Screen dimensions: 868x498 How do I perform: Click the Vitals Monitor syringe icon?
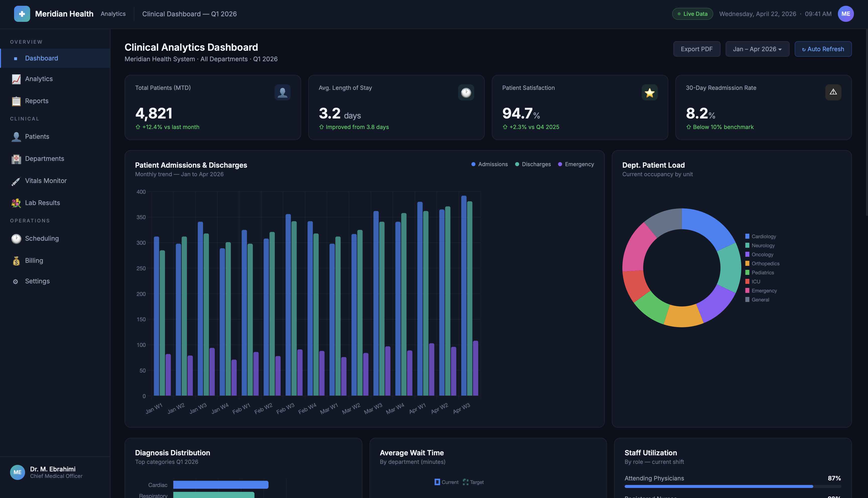click(x=16, y=181)
